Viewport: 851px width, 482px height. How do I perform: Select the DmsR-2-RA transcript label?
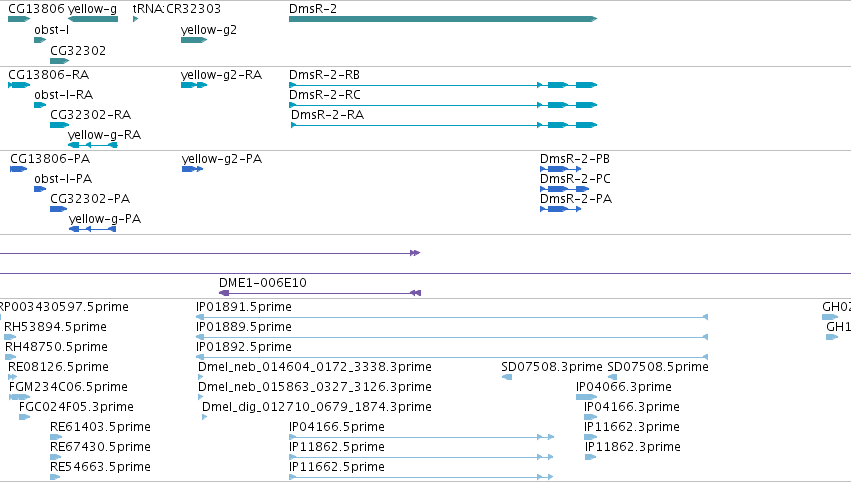(327, 115)
